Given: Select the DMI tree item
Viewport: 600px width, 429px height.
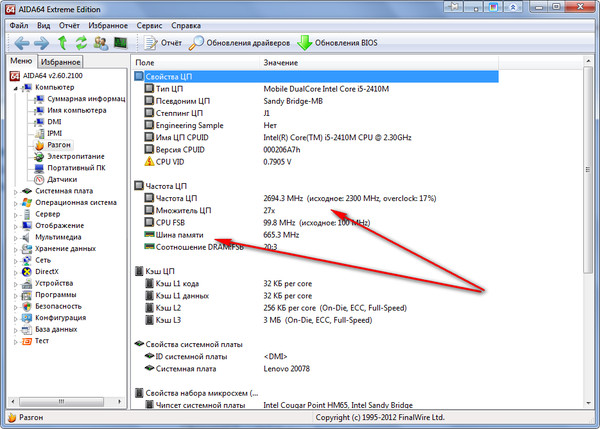Looking at the screenshot, I should point(54,122).
